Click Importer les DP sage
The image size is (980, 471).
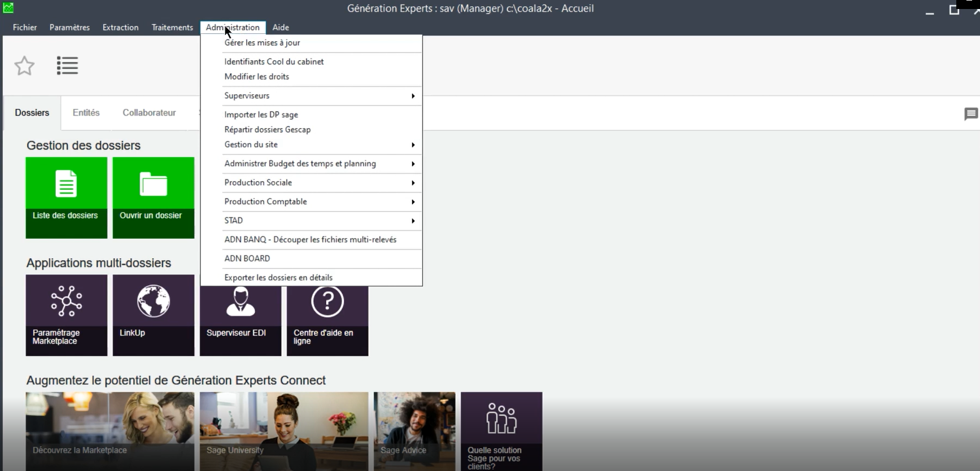pyautogui.click(x=312, y=115)
